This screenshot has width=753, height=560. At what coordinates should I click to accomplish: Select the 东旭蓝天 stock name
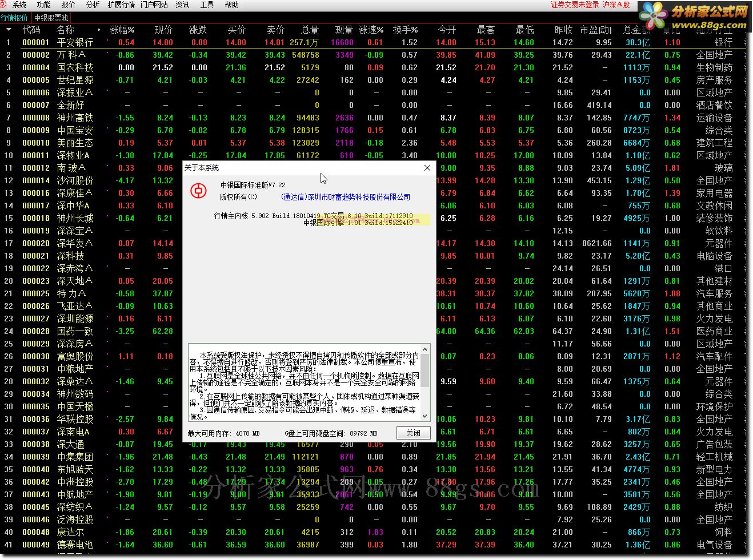tap(75, 469)
